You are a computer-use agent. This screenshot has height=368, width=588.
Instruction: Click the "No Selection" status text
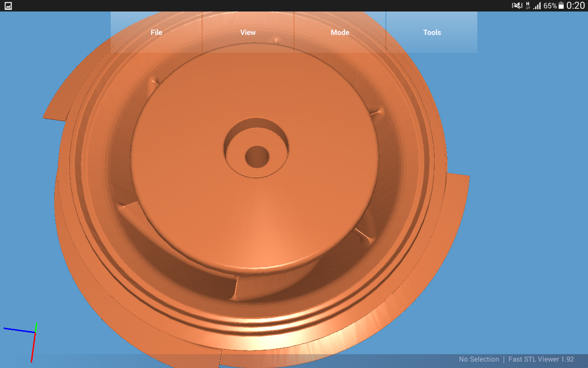pos(479,359)
